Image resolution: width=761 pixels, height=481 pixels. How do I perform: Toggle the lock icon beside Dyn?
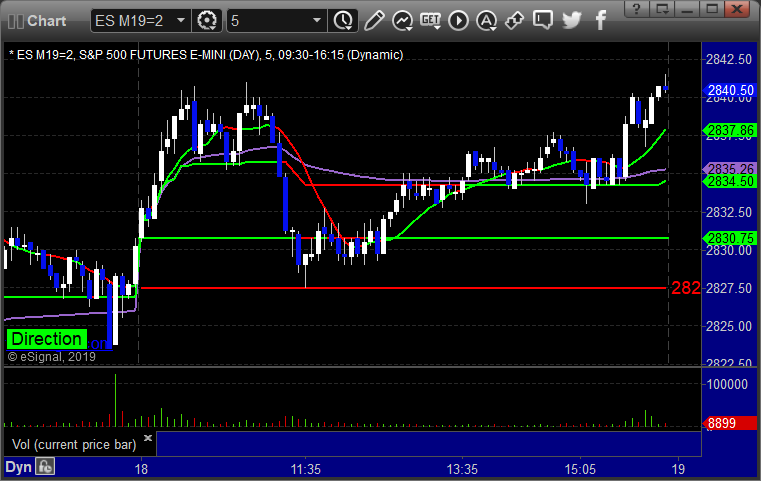pyautogui.click(x=45, y=467)
